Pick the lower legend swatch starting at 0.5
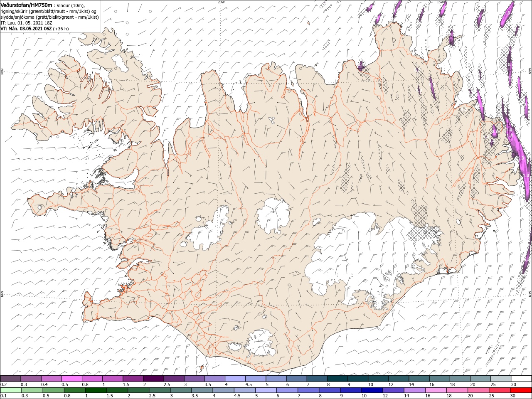532x399 pixels. [x=53, y=390]
